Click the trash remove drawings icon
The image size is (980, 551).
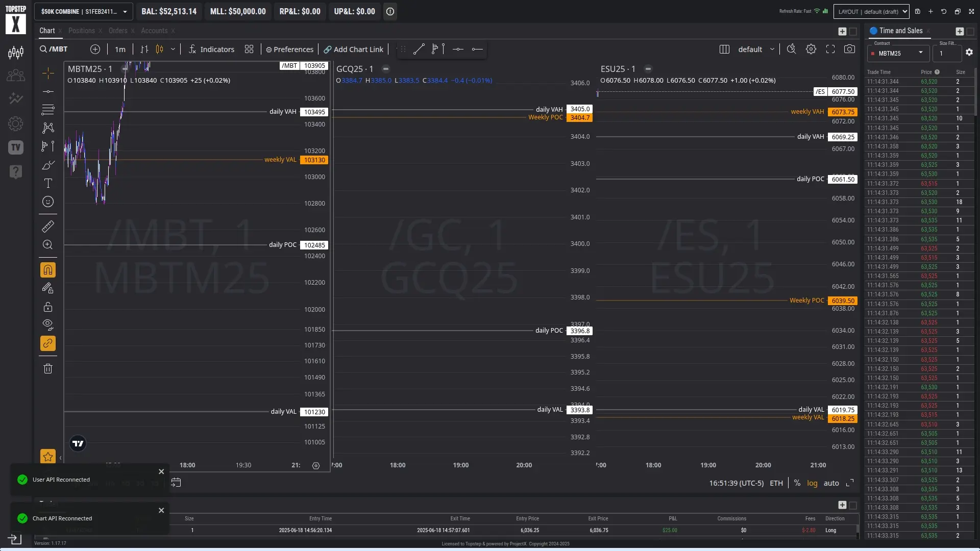(48, 369)
